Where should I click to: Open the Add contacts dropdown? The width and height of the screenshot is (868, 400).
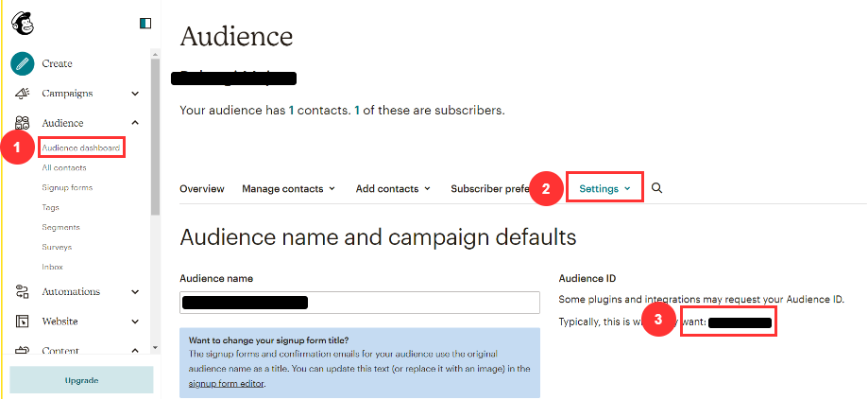392,189
